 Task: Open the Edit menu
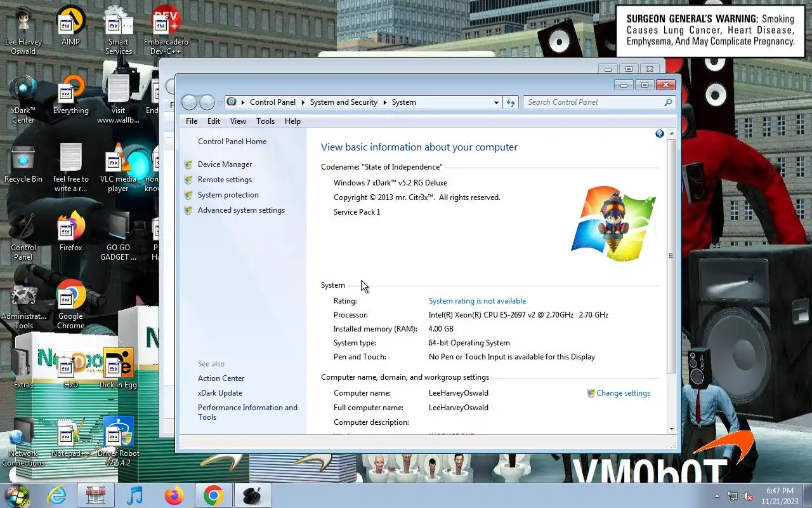pos(214,121)
